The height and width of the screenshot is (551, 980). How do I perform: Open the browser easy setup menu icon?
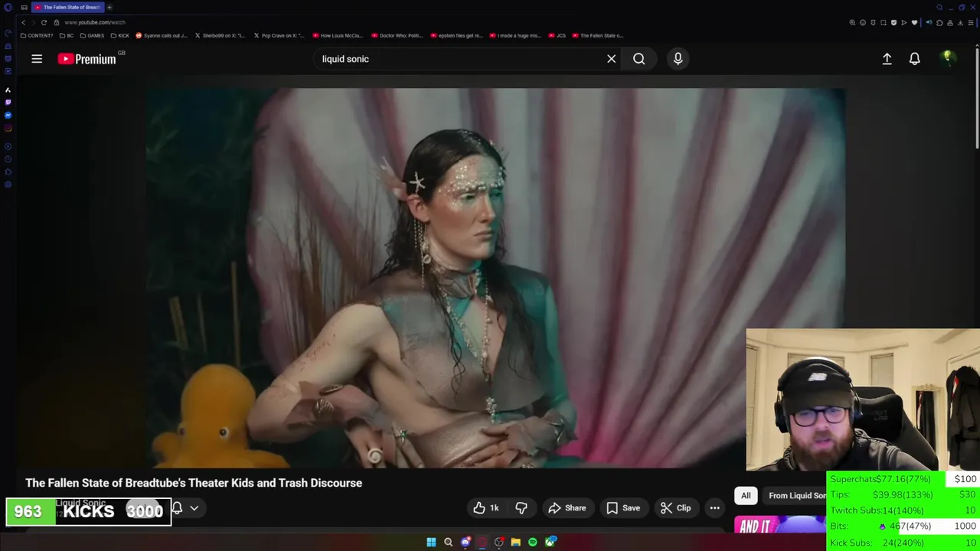pos(971,23)
